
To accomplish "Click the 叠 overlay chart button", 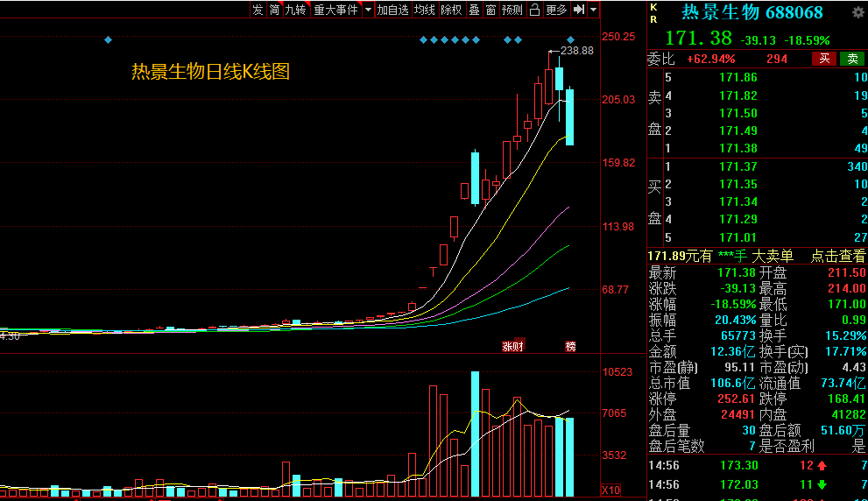I will 475,10.
